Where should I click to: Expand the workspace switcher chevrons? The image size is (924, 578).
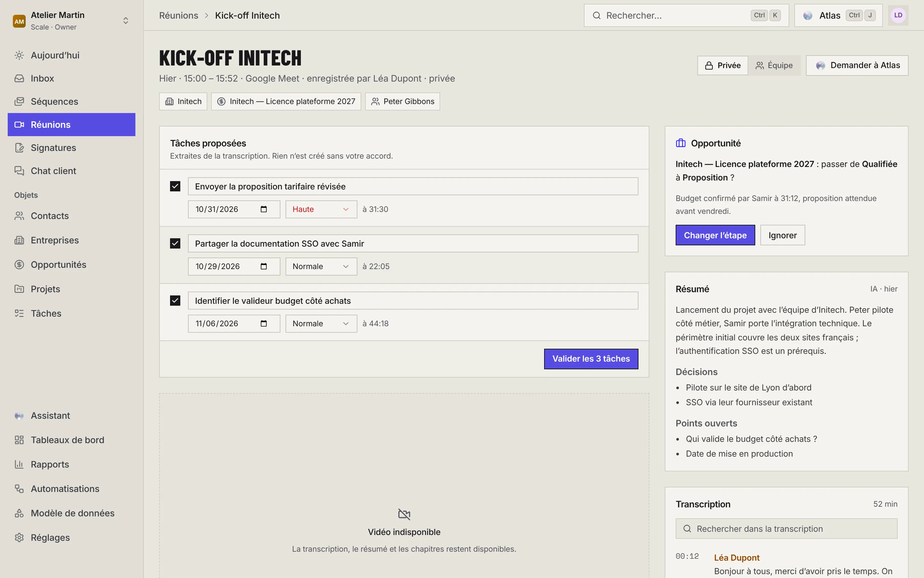tap(126, 21)
